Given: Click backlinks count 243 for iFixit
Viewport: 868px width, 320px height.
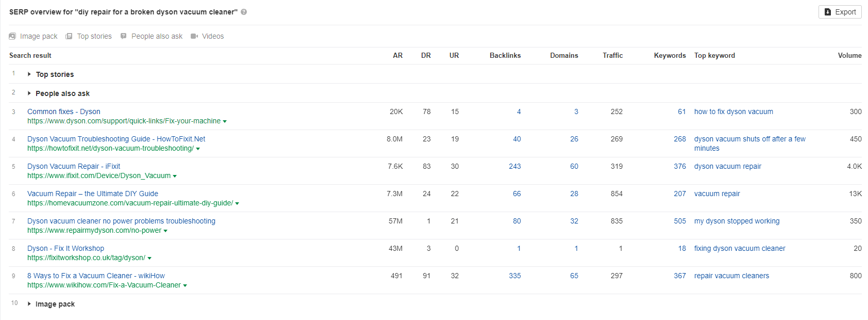Looking at the screenshot, I should pyautogui.click(x=515, y=166).
